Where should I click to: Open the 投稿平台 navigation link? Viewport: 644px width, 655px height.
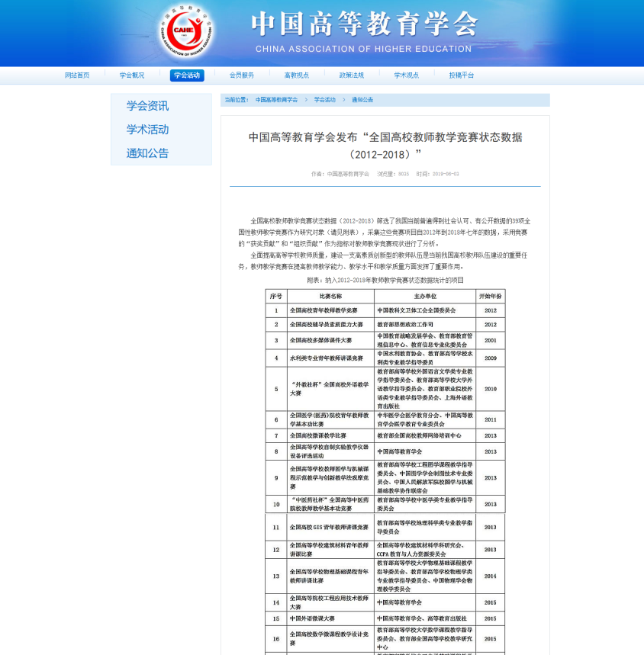point(462,75)
